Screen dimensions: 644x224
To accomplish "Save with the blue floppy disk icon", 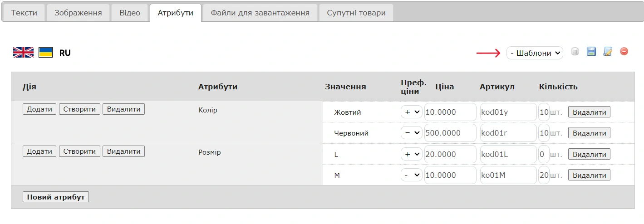I will [591, 52].
